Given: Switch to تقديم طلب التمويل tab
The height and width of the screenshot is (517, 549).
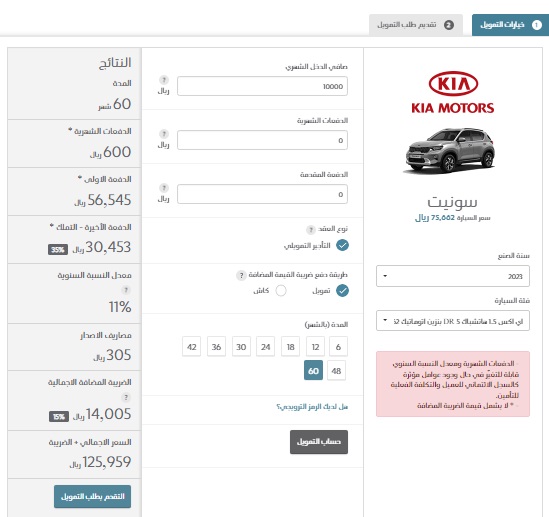Looking at the screenshot, I should coord(416,25).
